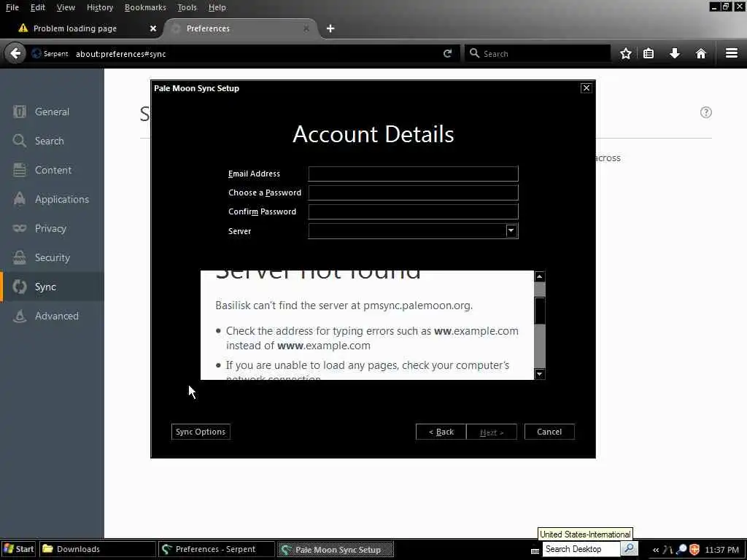
Task: Open the Edit menu
Action: (38, 7)
